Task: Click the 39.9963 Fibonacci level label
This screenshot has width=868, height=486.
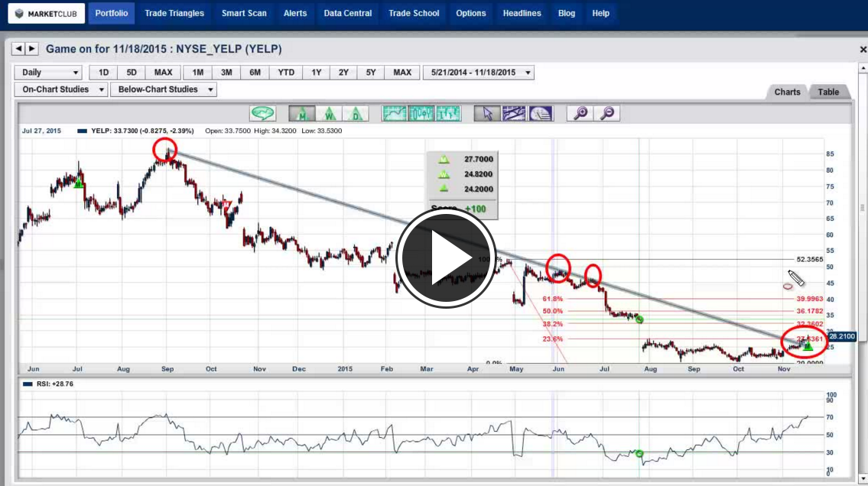Action: click(810, 299)
